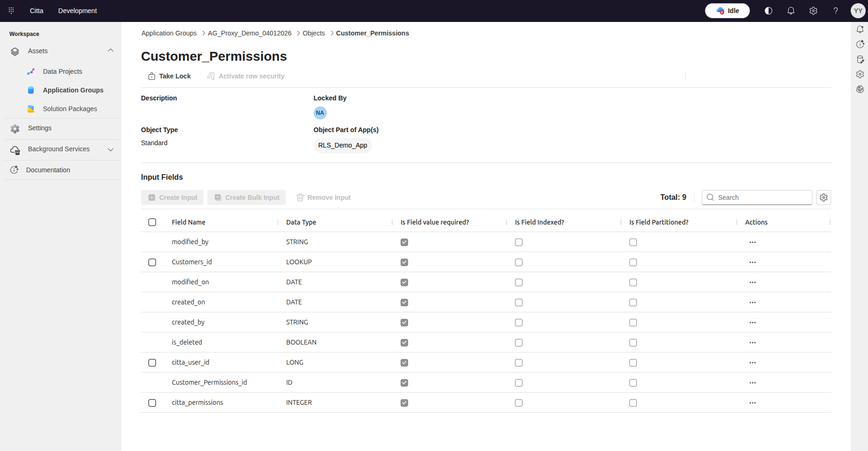Toggle the select-all checkbox in table header
Image resolution: width=868 pixels, height=451 pixels.
point(152,222)
